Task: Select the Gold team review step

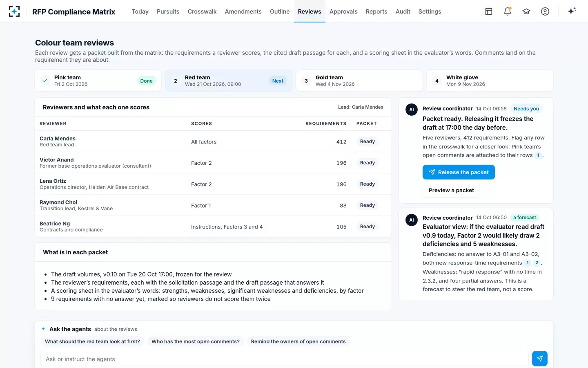Action: tap(359, 81)
